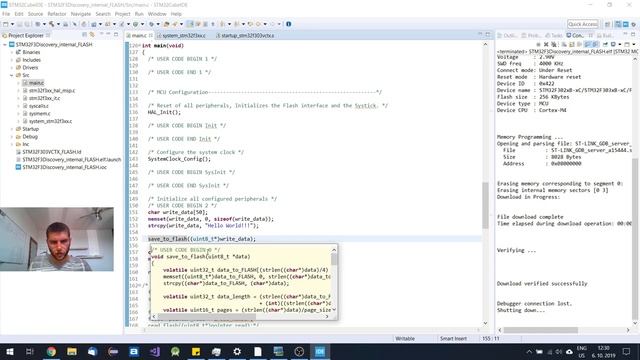Switch to the Outline view tab
Screen dimensions: 640x360
pos(507,36)
